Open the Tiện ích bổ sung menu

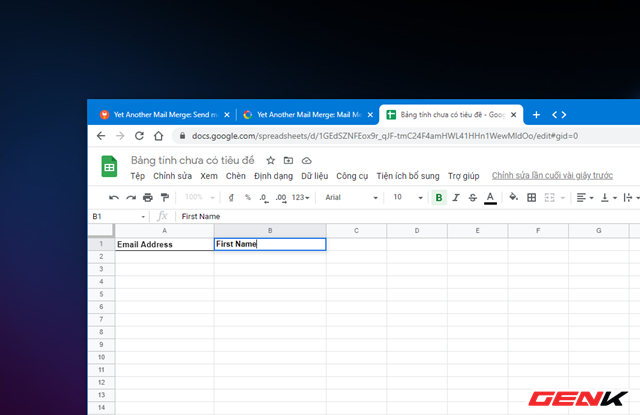click(x=407, y=176)
